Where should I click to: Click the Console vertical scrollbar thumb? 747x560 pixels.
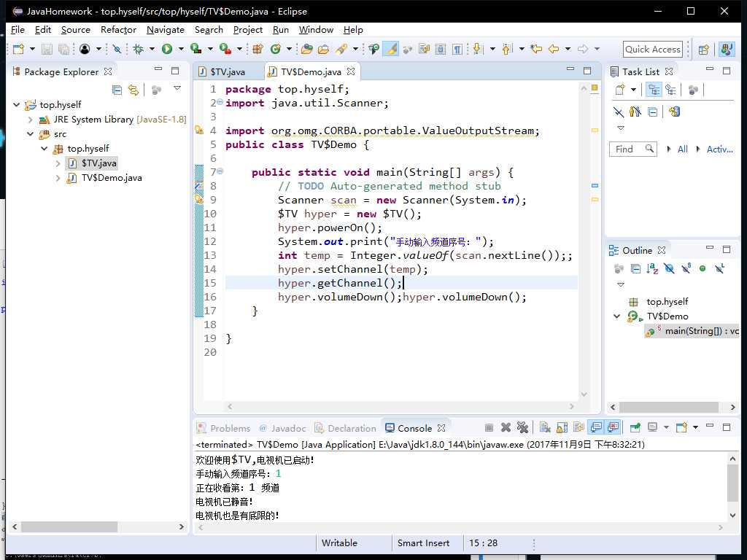[732, 483]
